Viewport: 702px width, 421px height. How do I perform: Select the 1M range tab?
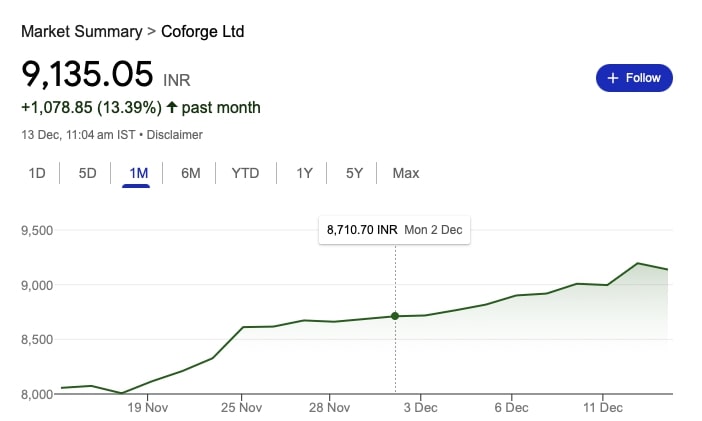138,173
